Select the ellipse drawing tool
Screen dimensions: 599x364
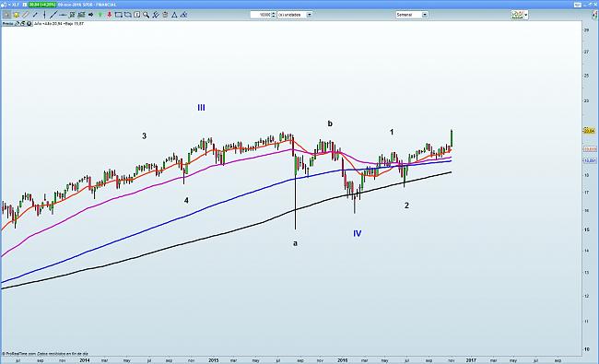(x=128, y=15)
